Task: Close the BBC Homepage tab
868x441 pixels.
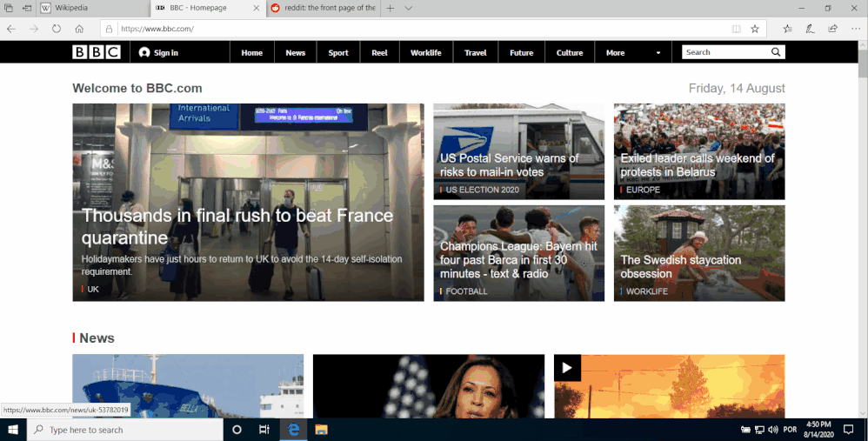Action: pos(257,8)
